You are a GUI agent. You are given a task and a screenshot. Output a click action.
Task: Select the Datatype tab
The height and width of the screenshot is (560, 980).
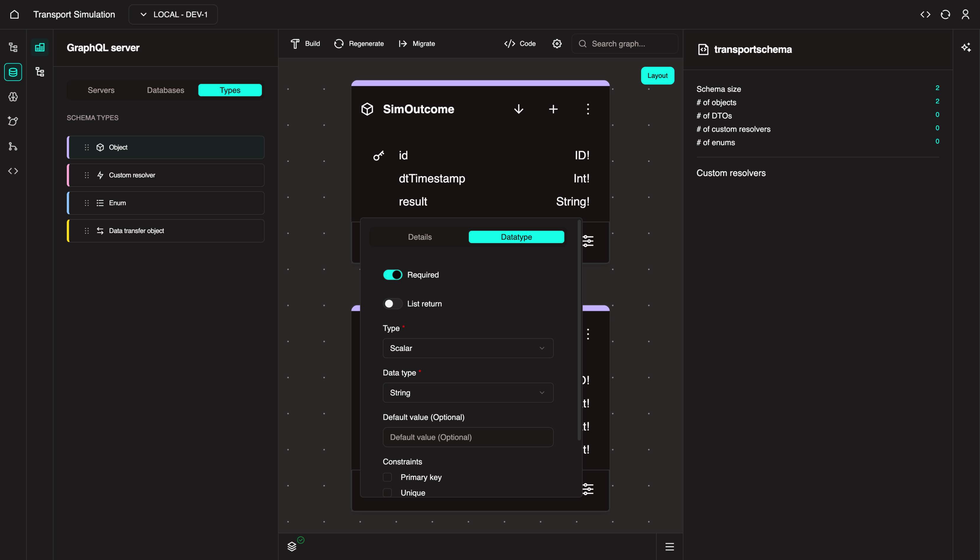pos(516,237)
